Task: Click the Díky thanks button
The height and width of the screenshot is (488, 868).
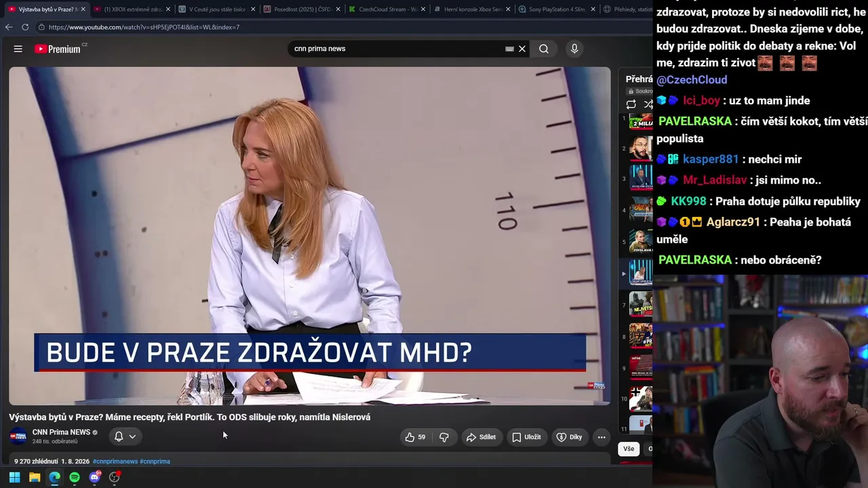Action: (x=570, y=437)
